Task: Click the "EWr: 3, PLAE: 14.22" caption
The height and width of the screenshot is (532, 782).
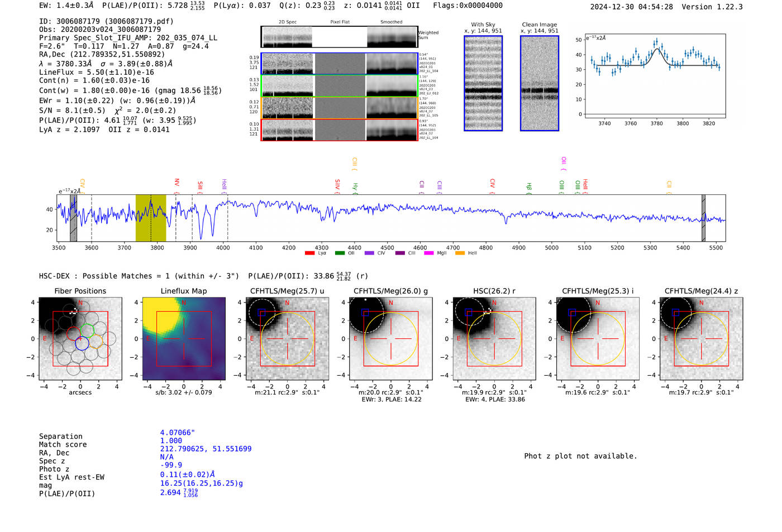Action: click(391, 400)
